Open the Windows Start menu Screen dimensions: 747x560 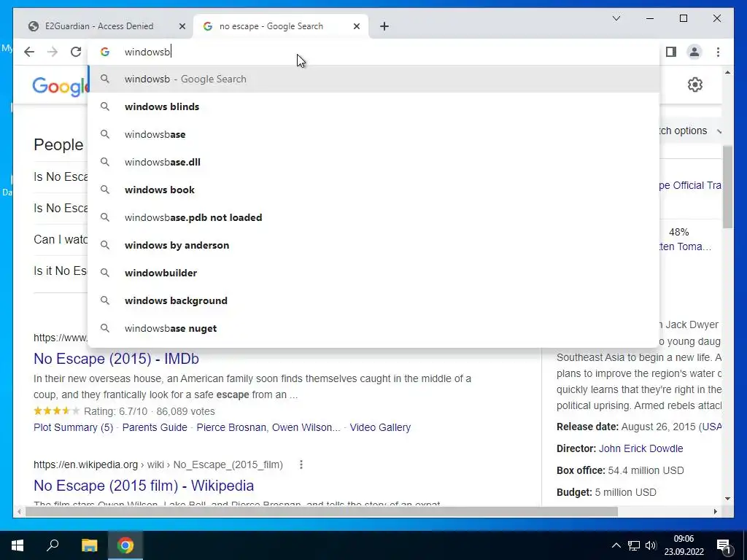pyautogui.click(x=18, y=545)
